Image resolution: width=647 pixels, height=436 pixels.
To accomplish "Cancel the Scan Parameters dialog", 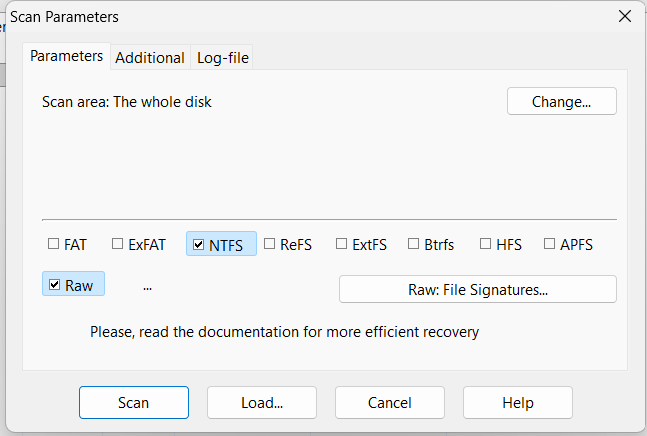I will point(390,403).
